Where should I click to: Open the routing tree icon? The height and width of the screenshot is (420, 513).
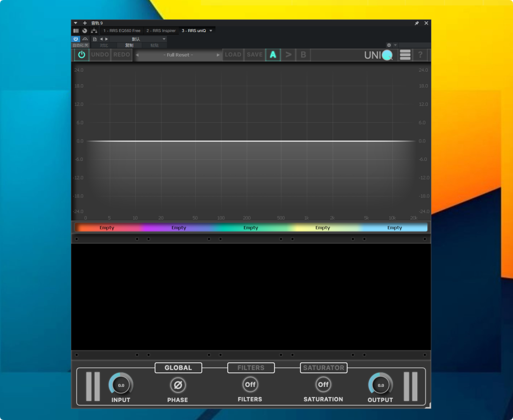click(94, 31)
